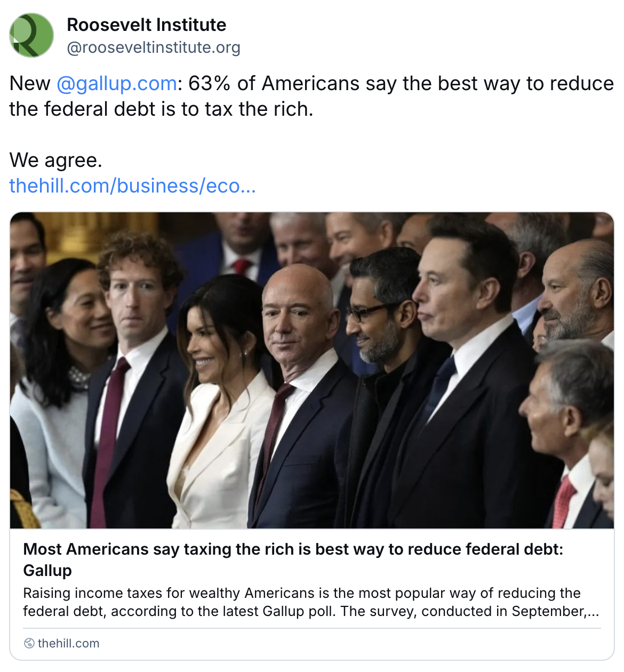Screen dimensions: 624x672
Task: Click the "We agree." line of the post
Action: click(x=55, y=160)
